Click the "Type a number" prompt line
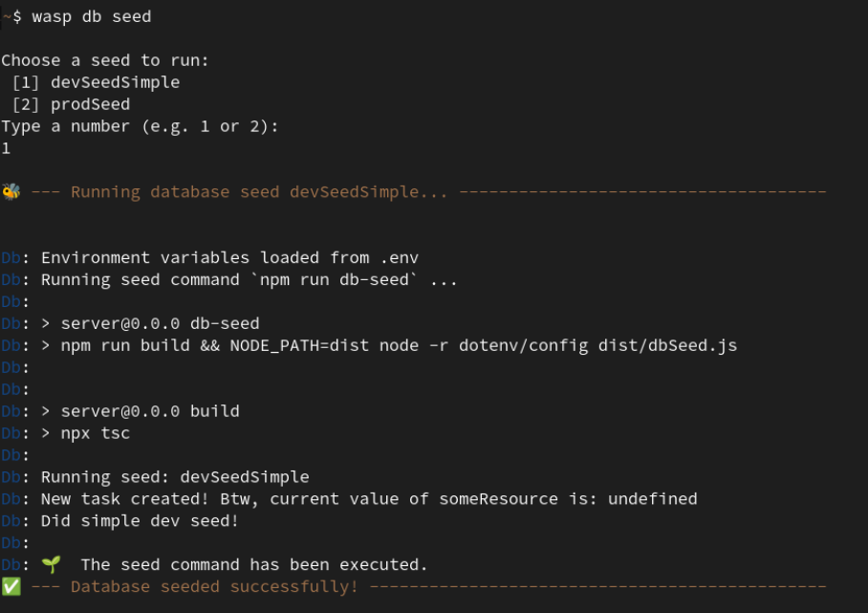Screen dimensions: 868x613 140,126
